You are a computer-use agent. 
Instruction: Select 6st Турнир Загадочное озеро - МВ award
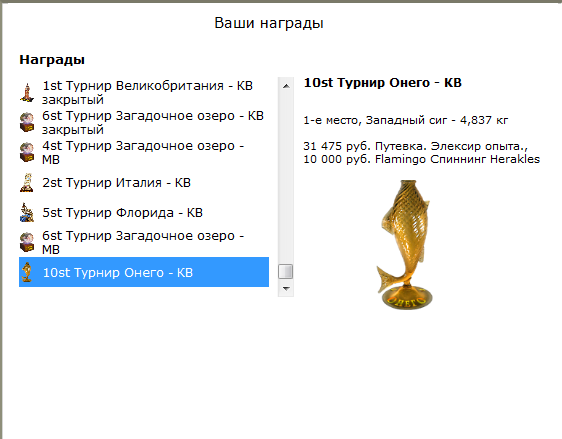point(144,242)
